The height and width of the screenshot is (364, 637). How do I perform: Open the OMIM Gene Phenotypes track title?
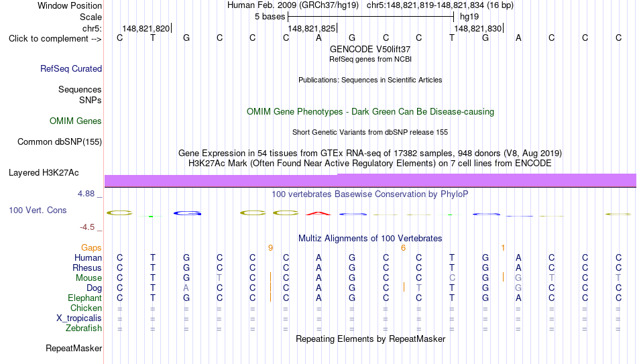[370, 112]
